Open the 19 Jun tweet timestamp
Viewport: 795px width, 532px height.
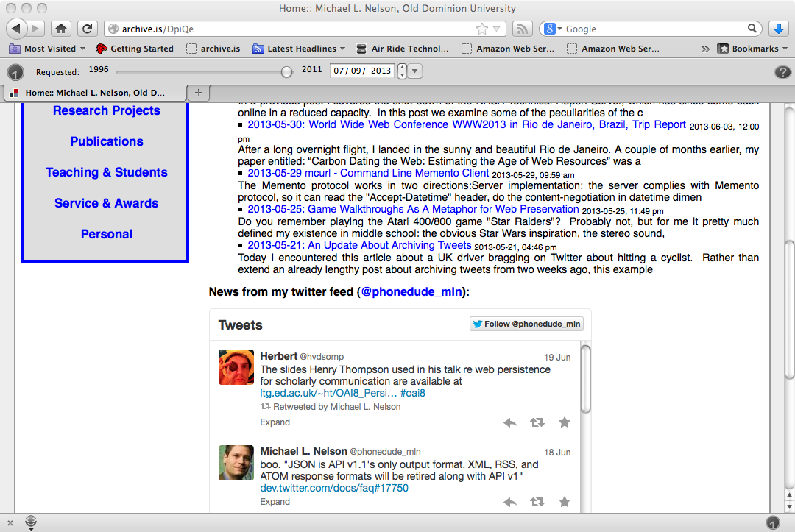(x=557, y=357)
